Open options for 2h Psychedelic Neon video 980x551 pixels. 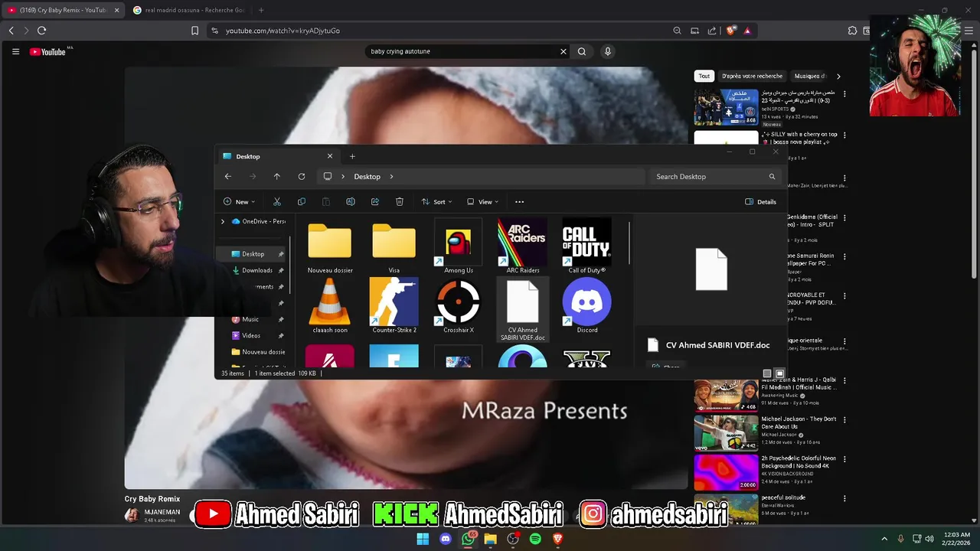tap(844, 459)
